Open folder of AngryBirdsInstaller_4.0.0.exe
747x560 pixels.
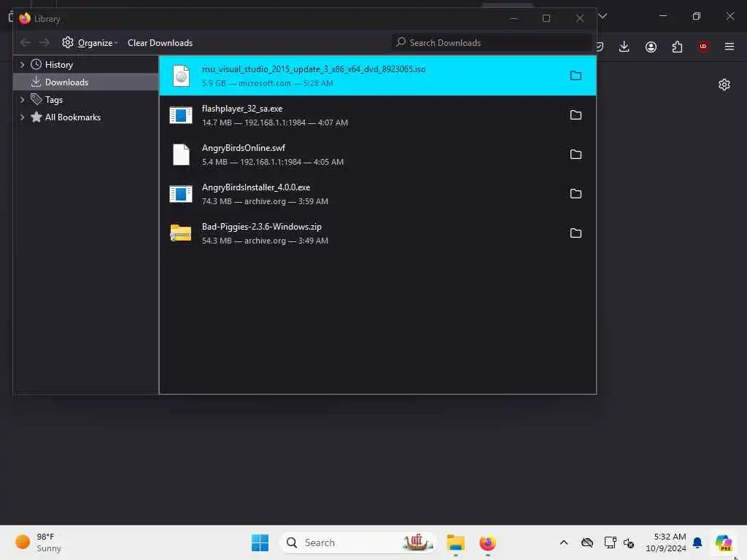point(576,194)
